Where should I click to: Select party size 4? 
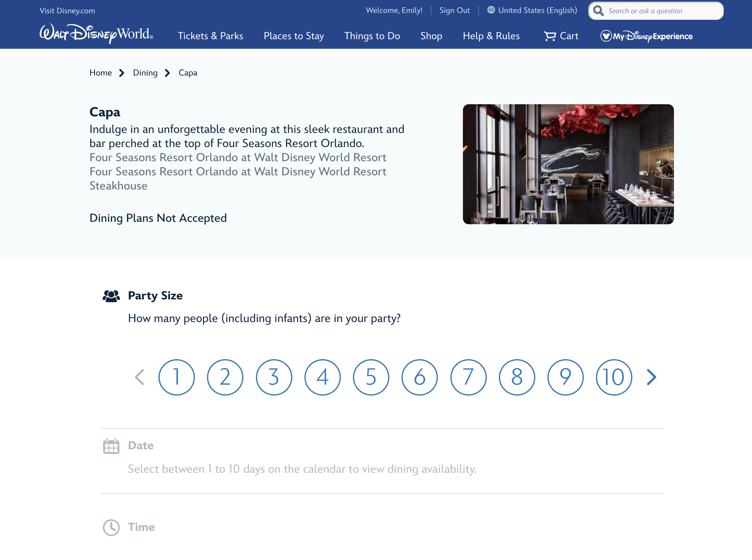click(323, 377)
